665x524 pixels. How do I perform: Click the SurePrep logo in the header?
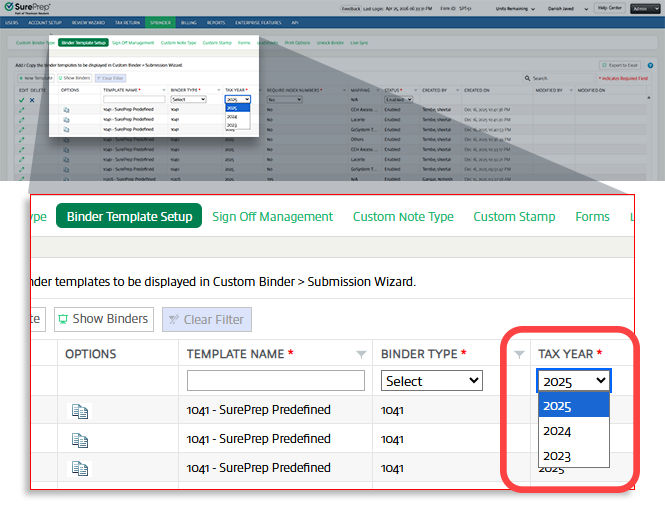[28, 8]
